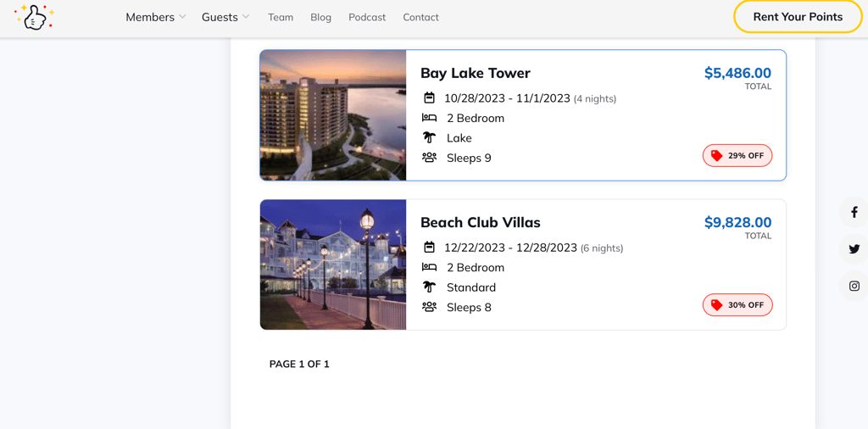This screenshot has width=868, height=429.
Task: Open the Facebook social link
Action: pos(854,212)
